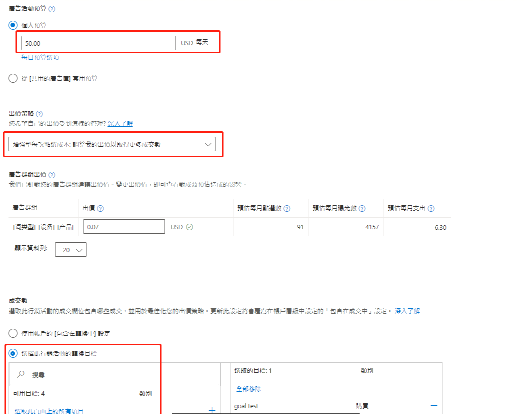Select the shared budget library radio button
This screenshot has height=414, width=524.
pos(13,79)
